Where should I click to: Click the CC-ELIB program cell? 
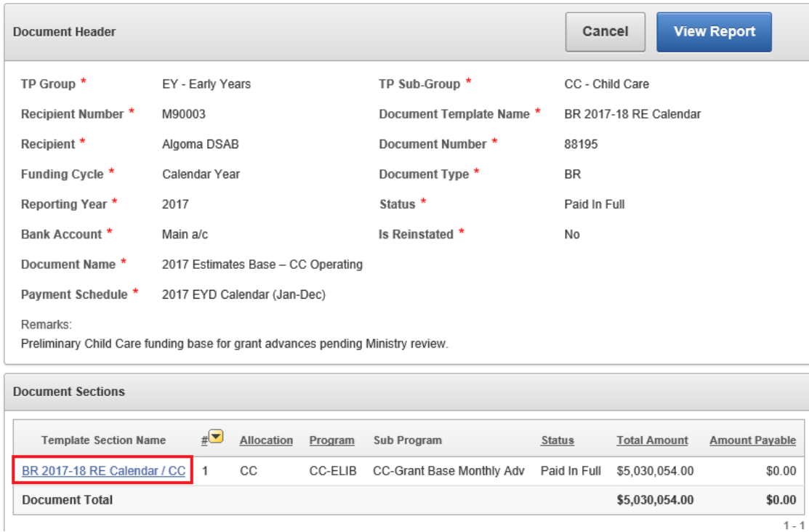coord(332,471)
